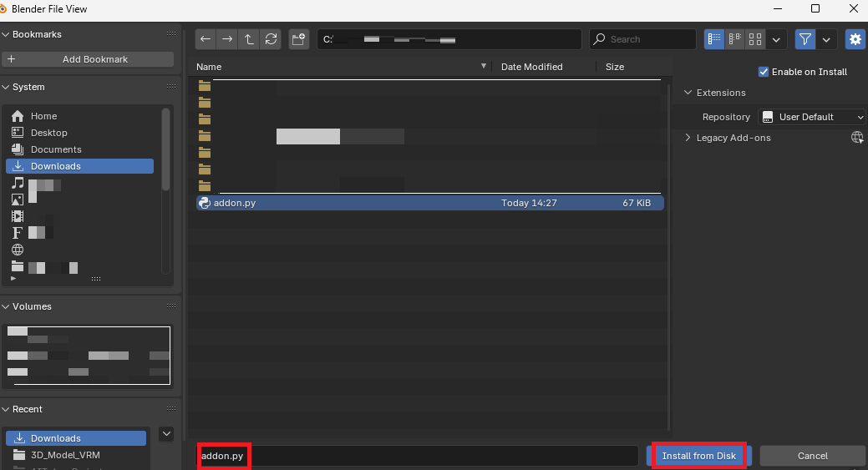
Task: Cancel the file dialog
Action: (x=812, y=456)
